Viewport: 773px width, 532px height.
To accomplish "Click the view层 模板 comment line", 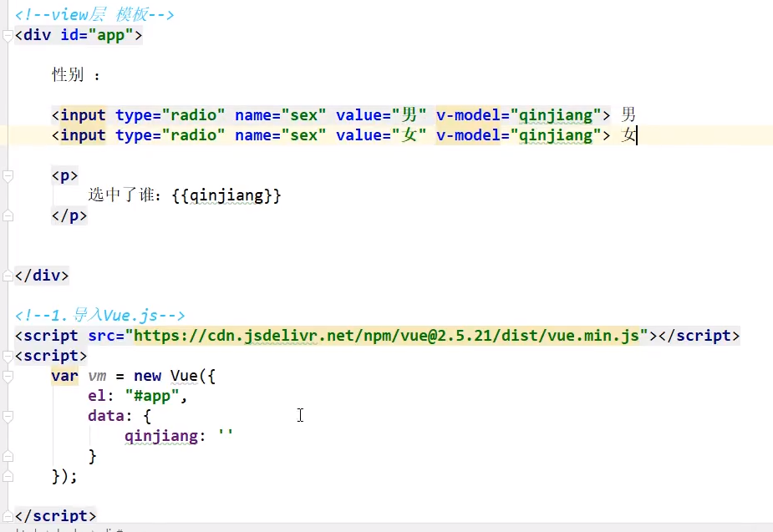I will click(x=94, y=15).
